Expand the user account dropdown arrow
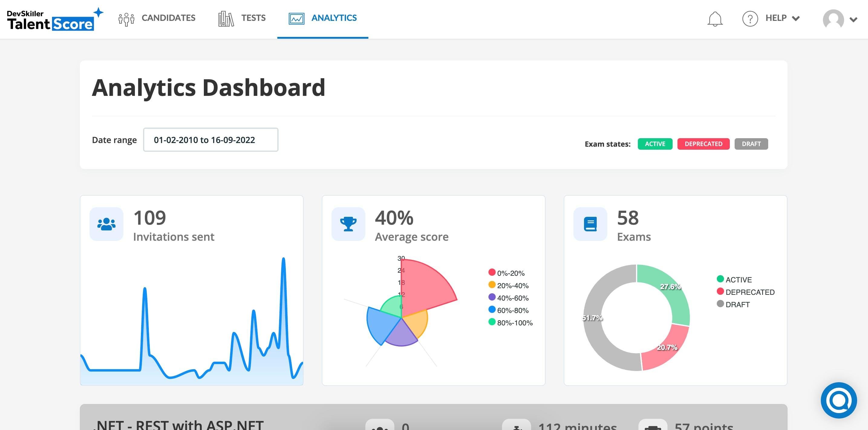Viewport: 868px width, 430px height. tap(853, 20)
